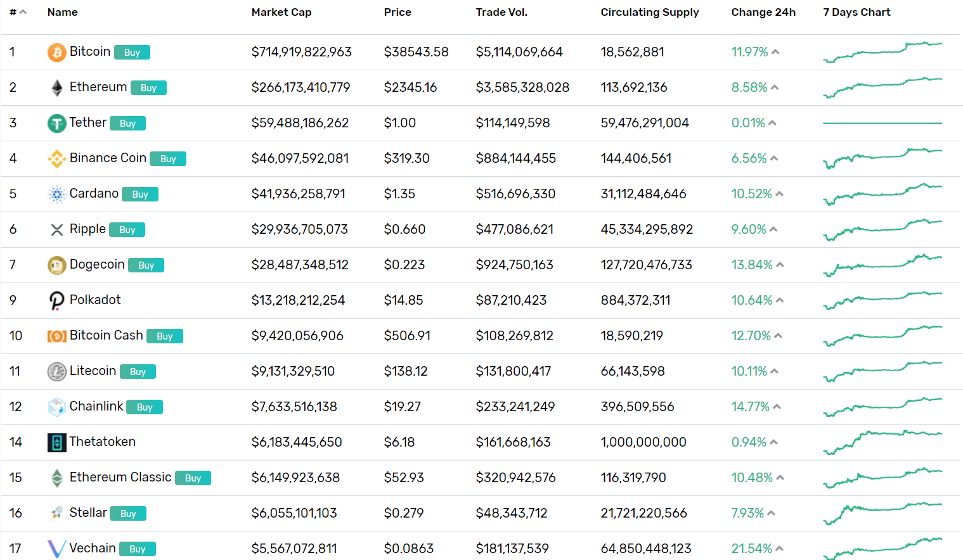Select Cardano circulating supply 31,112,484,646

click(x=643, y=194)
